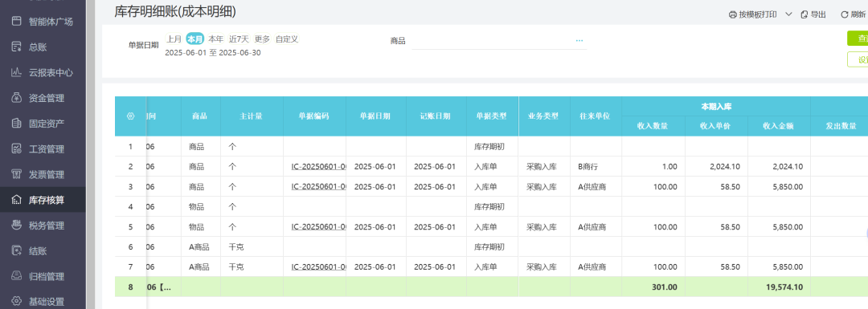
Task: Click the 结账 sidebar icon
Action: point(17,251)
